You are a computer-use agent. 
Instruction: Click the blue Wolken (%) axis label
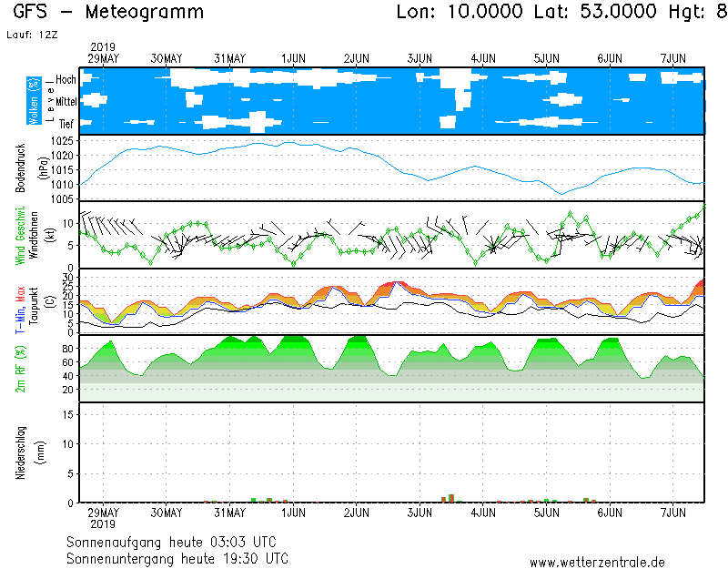[x=34, y=101]
